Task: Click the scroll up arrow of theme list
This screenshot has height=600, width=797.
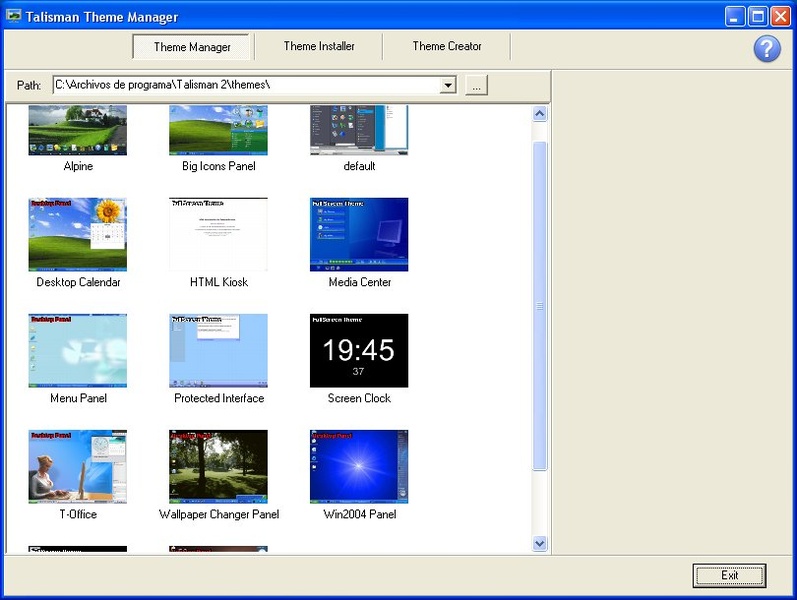Action: (540, 115)
